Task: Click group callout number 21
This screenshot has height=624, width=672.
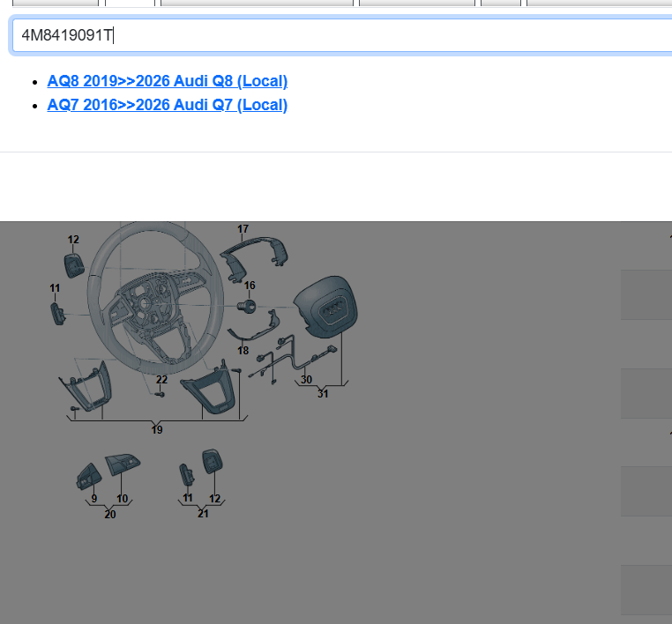Action: [203, 514]
